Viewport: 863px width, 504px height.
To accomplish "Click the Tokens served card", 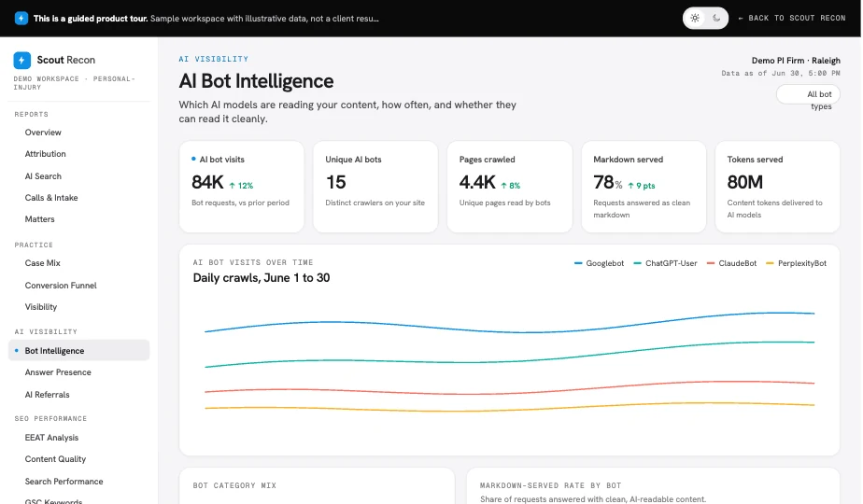I will coord(778,187).
